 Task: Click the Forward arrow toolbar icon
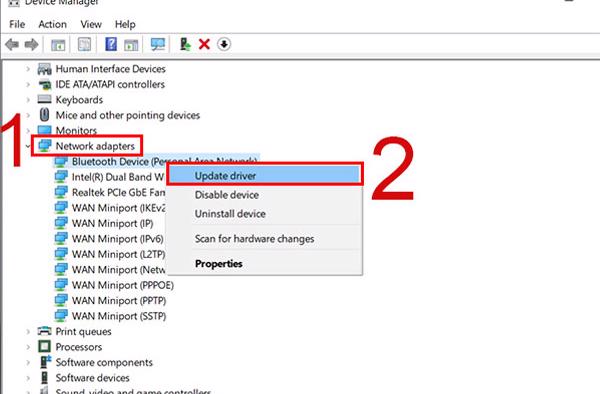pyautogui.click(x=31, y=44)
